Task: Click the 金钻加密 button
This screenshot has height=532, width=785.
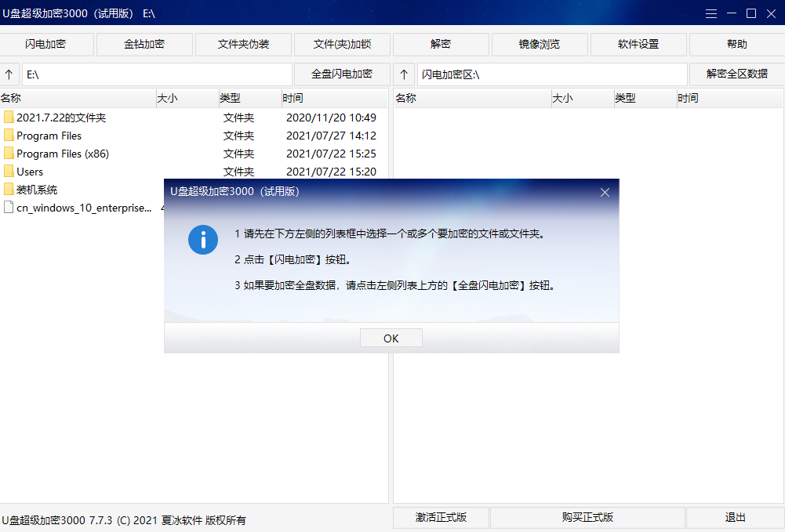Action: pos(144,44)
